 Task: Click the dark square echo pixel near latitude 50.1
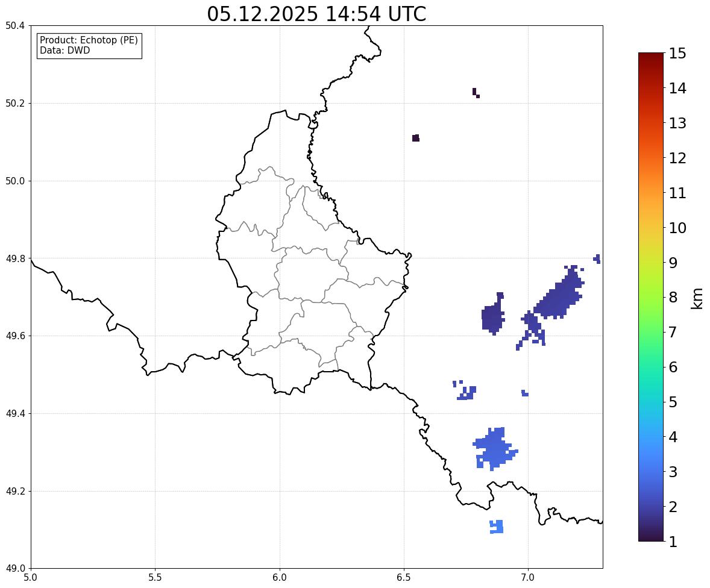point(416,138)
